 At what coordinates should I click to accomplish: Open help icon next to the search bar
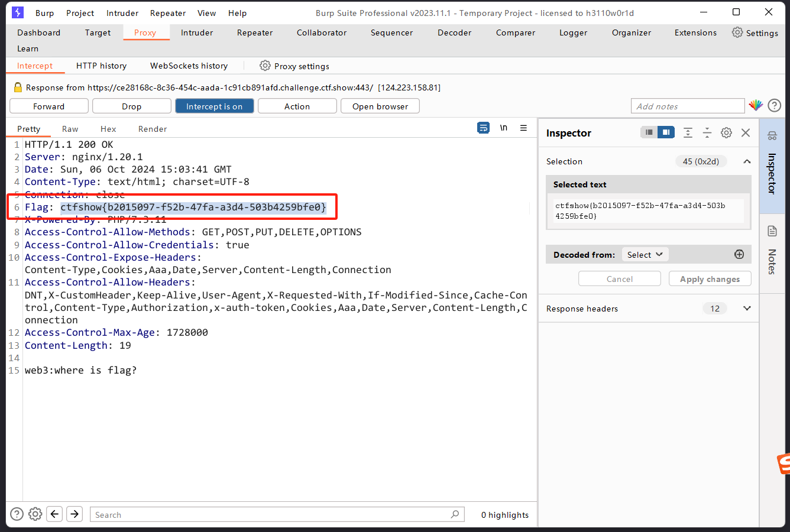click(x=17, y=514)
